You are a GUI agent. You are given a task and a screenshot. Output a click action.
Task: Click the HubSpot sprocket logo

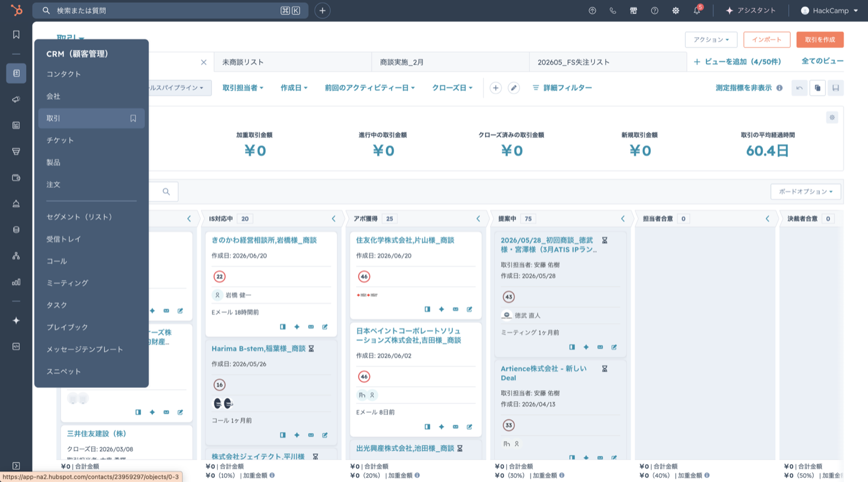tap(16, 10)
